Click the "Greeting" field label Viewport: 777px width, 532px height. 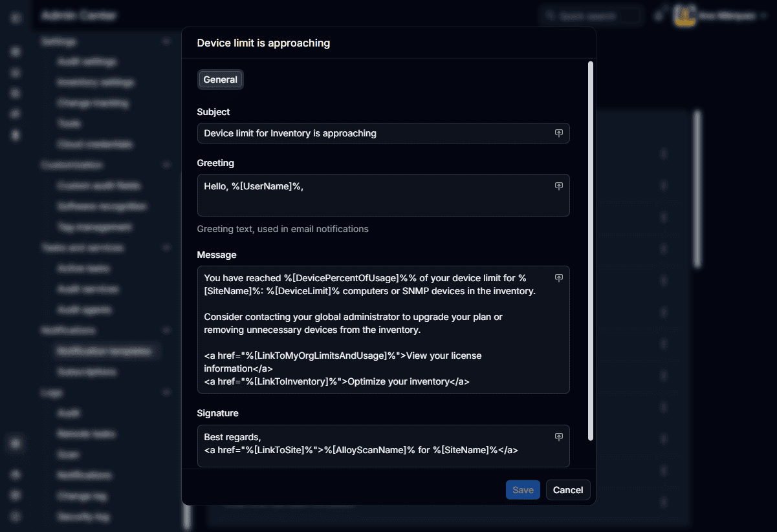(x=215, y=163)
